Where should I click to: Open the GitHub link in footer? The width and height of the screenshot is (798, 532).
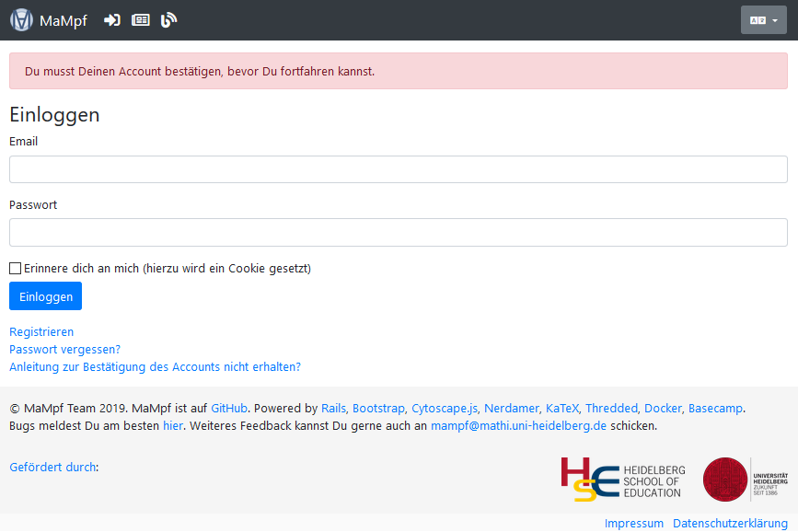coord(229,409)
